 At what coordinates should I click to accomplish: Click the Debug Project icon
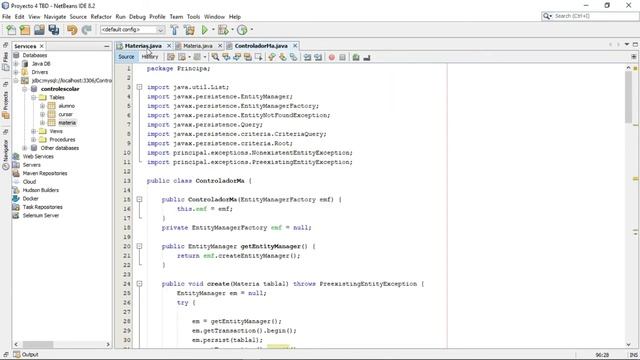[x=223, y=30]
